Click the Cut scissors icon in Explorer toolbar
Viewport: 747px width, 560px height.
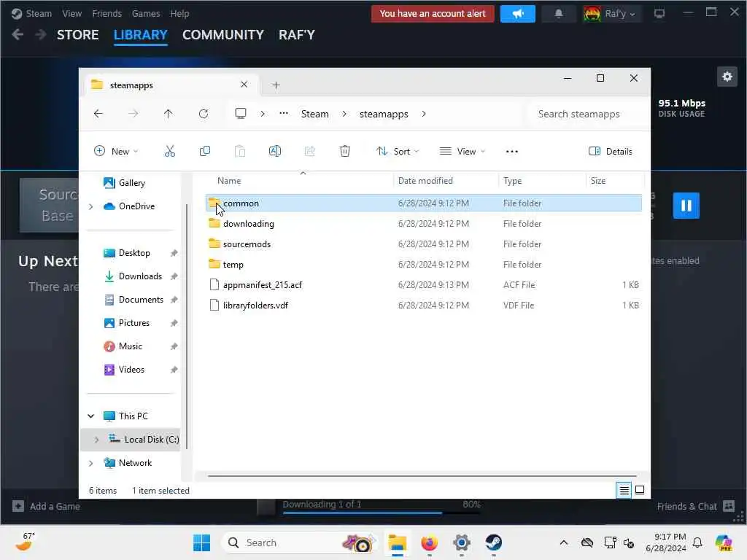(169, 152)
